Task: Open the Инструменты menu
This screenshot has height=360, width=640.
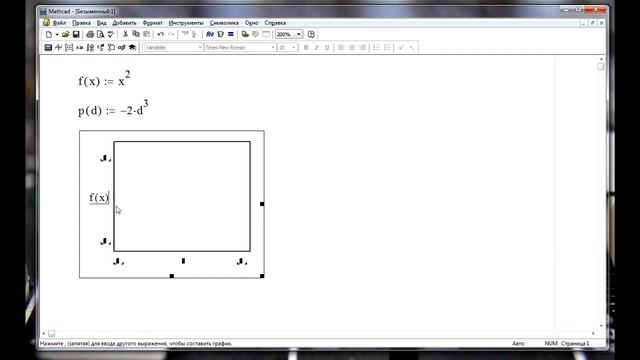Action: 186,23
